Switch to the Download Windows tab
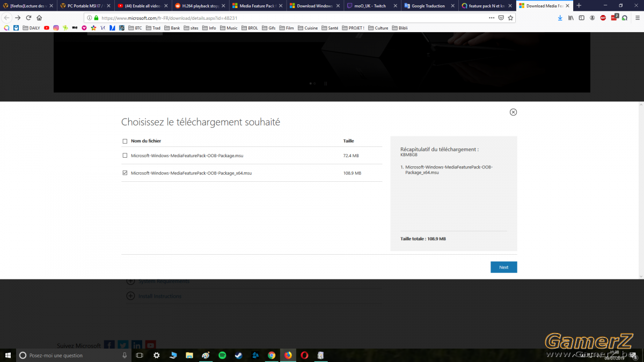 [x=315, y=6]
